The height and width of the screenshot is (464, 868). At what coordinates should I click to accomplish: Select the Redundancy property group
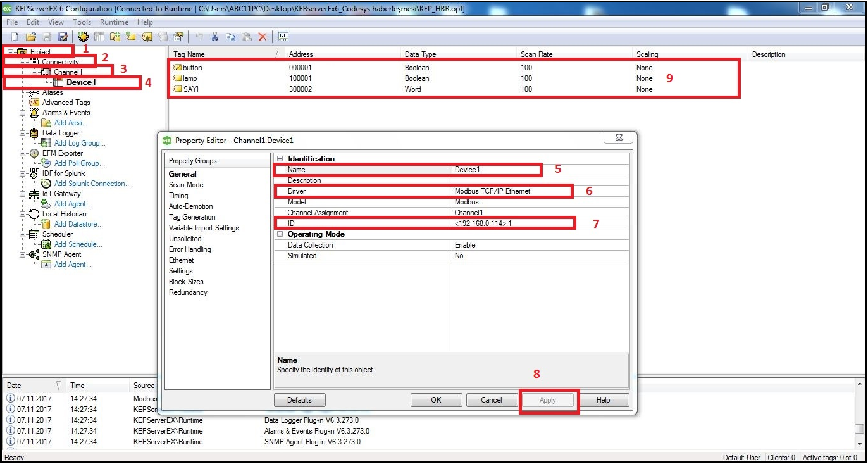click(188, 292)
